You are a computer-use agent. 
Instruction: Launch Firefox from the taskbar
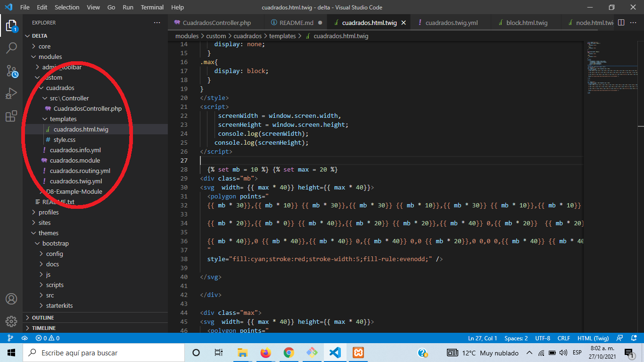click(x=265, y=353)
